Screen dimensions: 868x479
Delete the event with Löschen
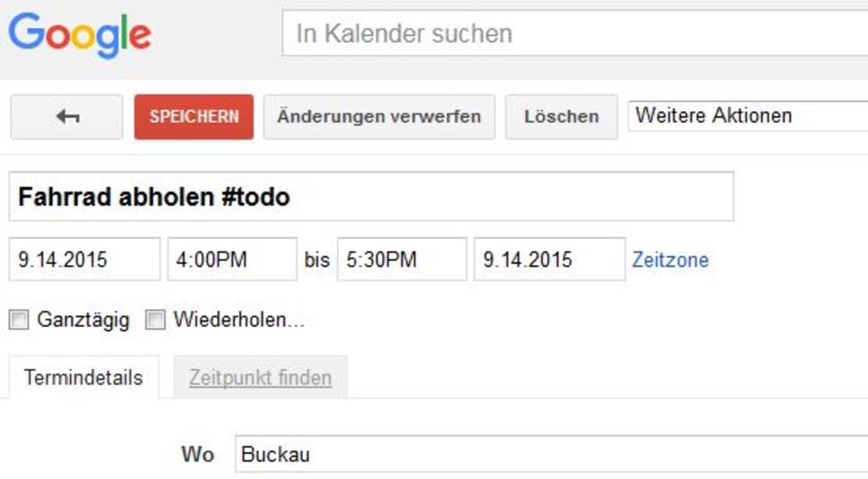(x=562, y=117)
